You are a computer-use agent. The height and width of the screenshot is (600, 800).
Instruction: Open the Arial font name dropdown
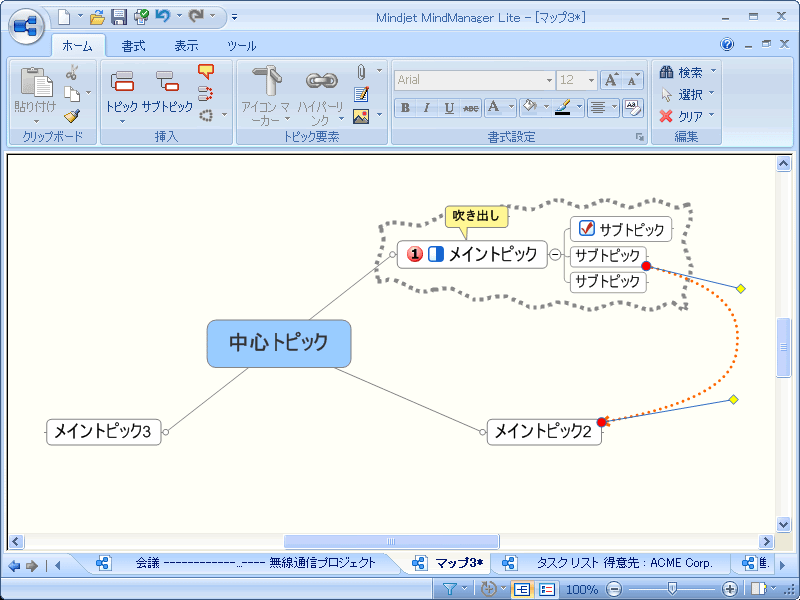point(549,80)
